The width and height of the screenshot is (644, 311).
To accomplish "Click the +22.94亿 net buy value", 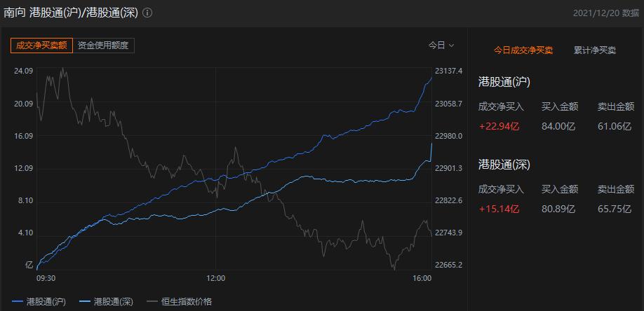I will (499, 127).
